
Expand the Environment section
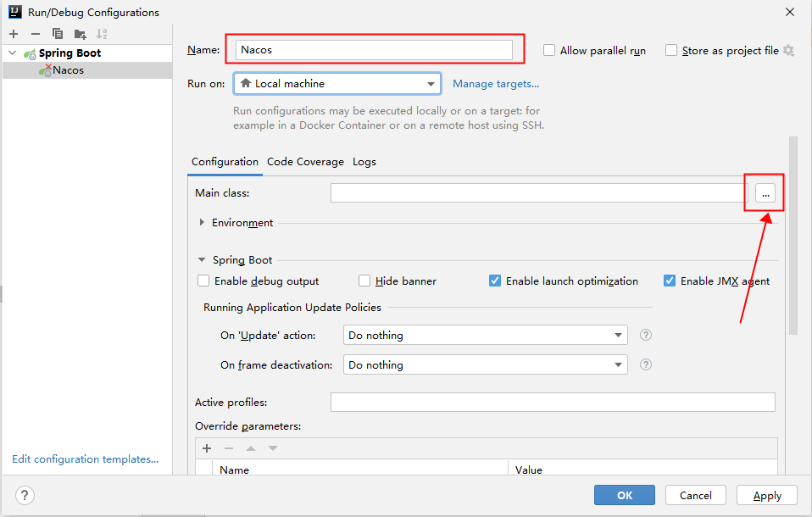point(202,223)
